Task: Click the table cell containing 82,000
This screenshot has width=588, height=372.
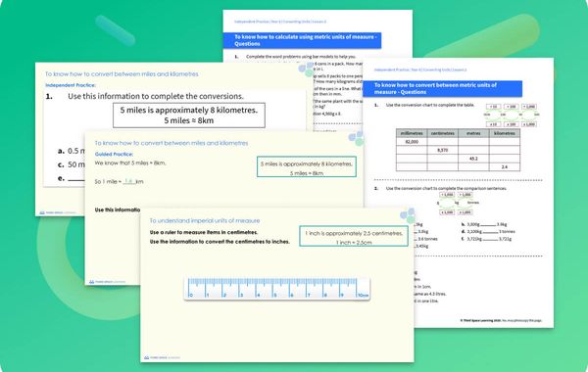Action: point(412,142)
